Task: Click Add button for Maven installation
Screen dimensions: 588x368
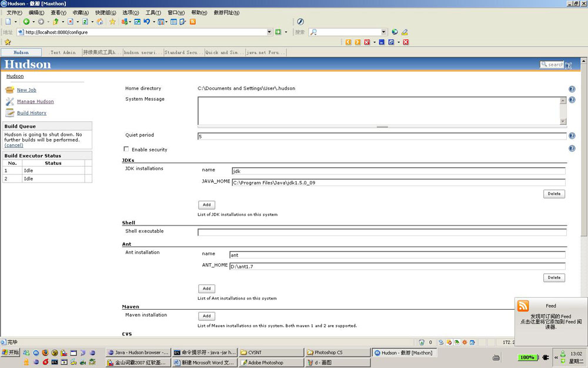Action: [x=206, y=316]
